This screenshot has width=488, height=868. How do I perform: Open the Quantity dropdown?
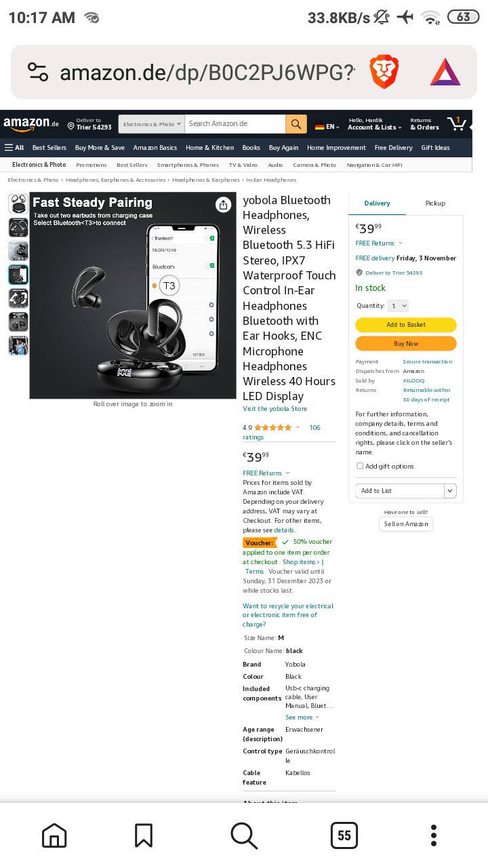(398, 306)
